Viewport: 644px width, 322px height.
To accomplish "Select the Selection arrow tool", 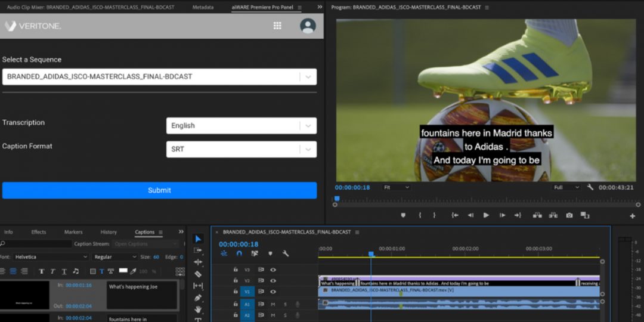I will 198,239.
